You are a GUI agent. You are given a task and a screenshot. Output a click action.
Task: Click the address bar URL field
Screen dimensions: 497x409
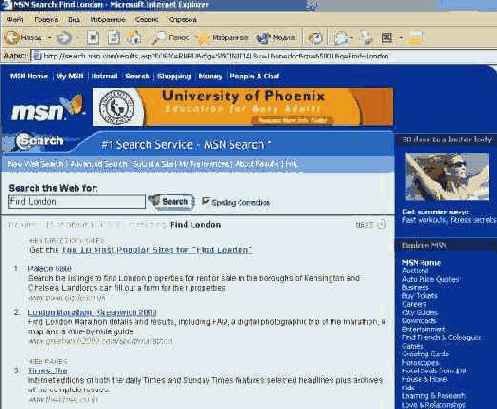tap(263, 56)
